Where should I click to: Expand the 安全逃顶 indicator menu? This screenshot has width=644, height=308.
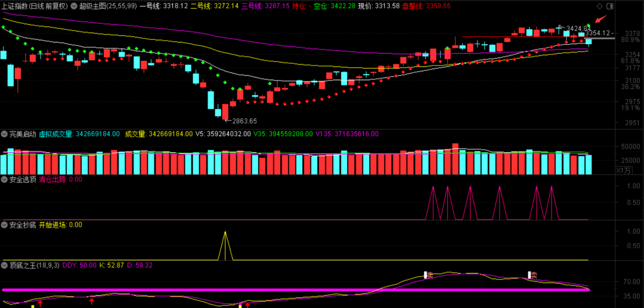coord(5,179)
